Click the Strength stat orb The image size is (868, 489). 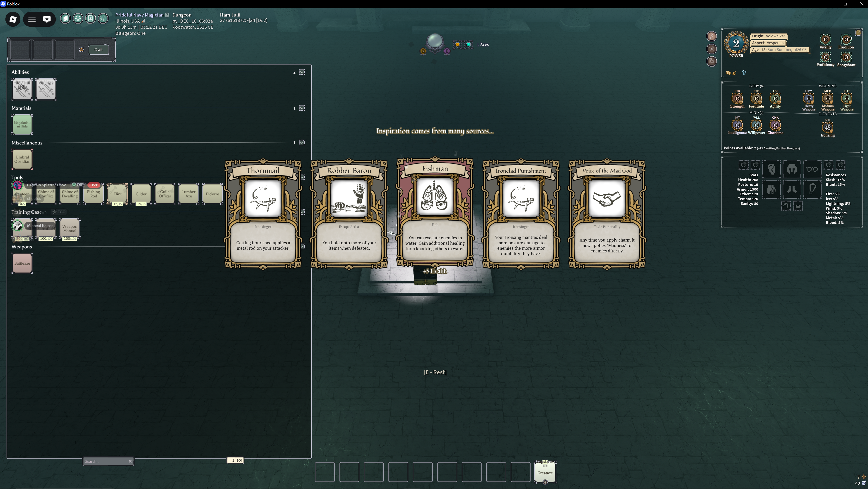point(737,99)
